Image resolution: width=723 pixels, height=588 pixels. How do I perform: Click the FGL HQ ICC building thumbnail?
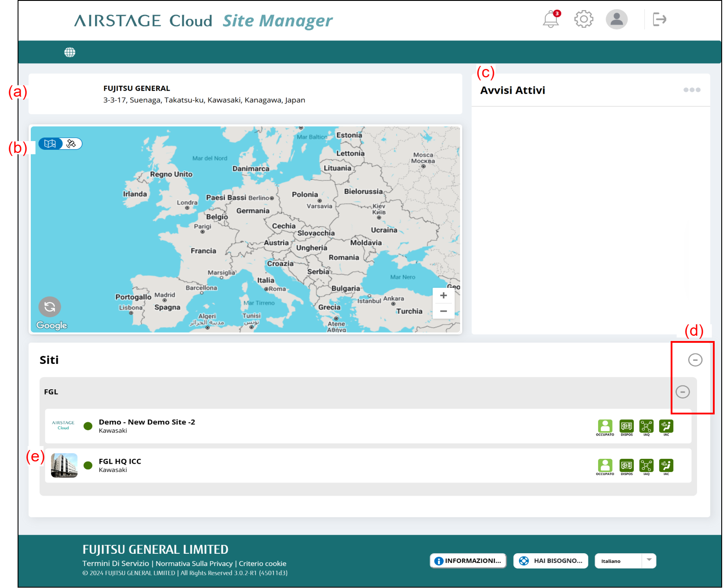tap(64, 465)
